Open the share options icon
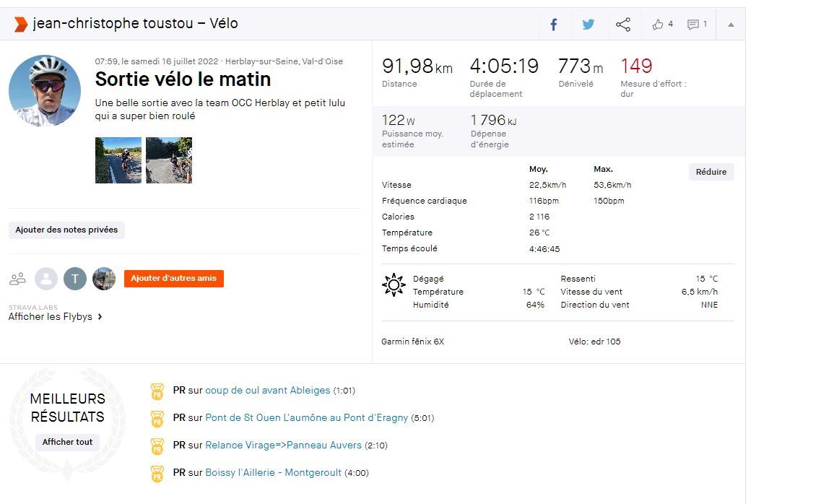Viewport: 834px width, 504px height. coord(623,25)
